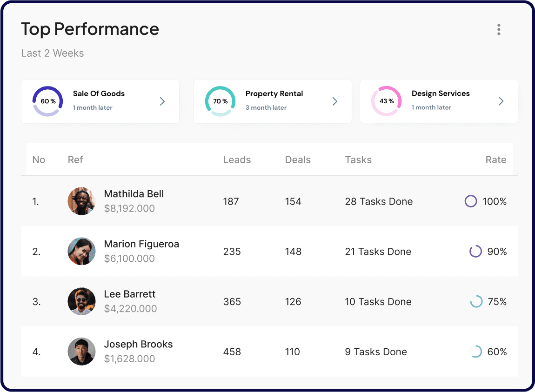Click Mathilda Bell's 100% rate circle icon
Image resolution: width=535 pixels, height=392 pixels.
point(471,201)
